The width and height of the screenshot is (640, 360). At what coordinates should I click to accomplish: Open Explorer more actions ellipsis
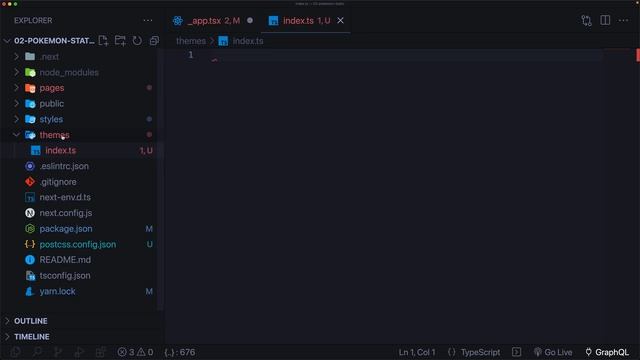[x=148, y=20]
